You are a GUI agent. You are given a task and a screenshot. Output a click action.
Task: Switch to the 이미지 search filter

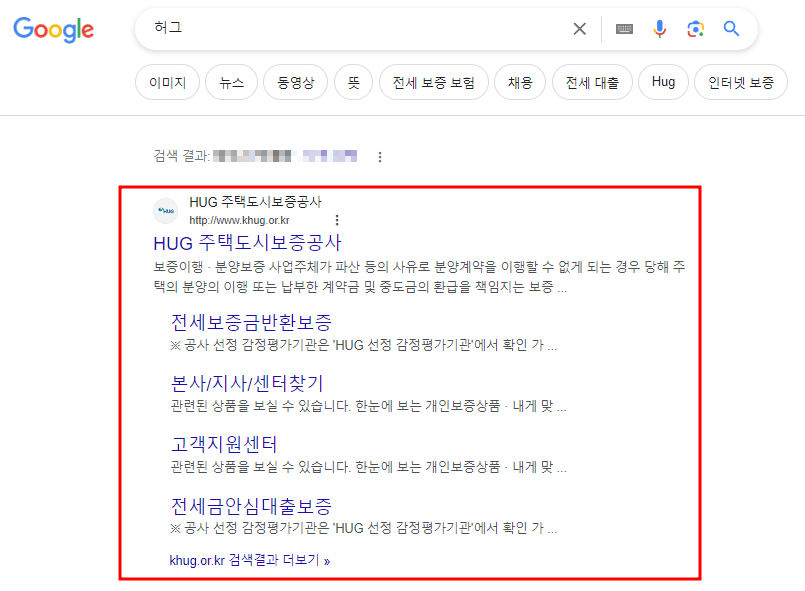(x=166, y=82)
